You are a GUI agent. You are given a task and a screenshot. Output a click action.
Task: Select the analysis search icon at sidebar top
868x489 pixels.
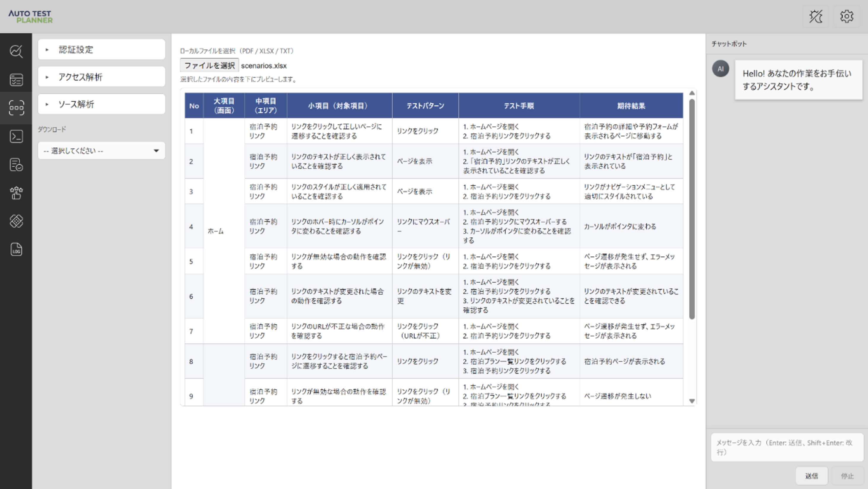coord(16,52)
